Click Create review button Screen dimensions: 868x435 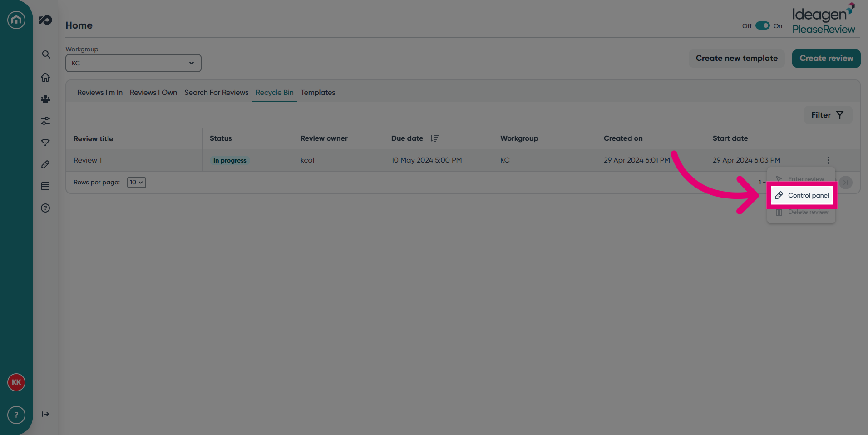click(826, 59)
